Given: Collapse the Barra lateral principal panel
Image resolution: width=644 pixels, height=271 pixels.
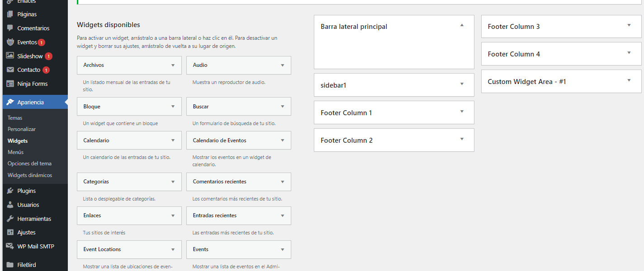Looking at the screenshot, I should pos(462,25).
